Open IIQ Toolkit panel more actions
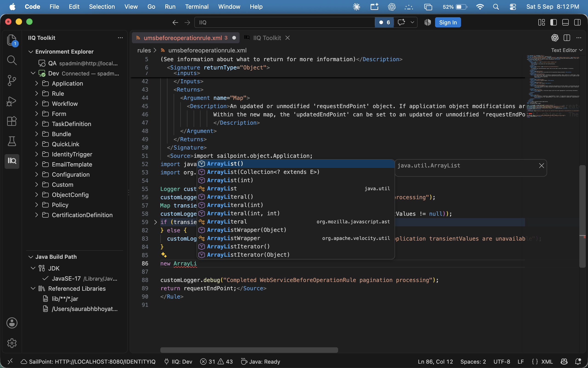Image resolution: width=588 pixels, height=368 pixels. click(x=120, y=38)
